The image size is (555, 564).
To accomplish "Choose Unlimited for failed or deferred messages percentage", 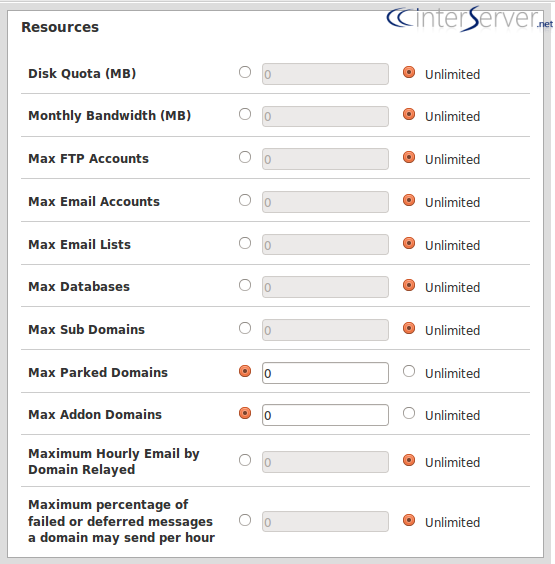I will (x=409, y=520).
